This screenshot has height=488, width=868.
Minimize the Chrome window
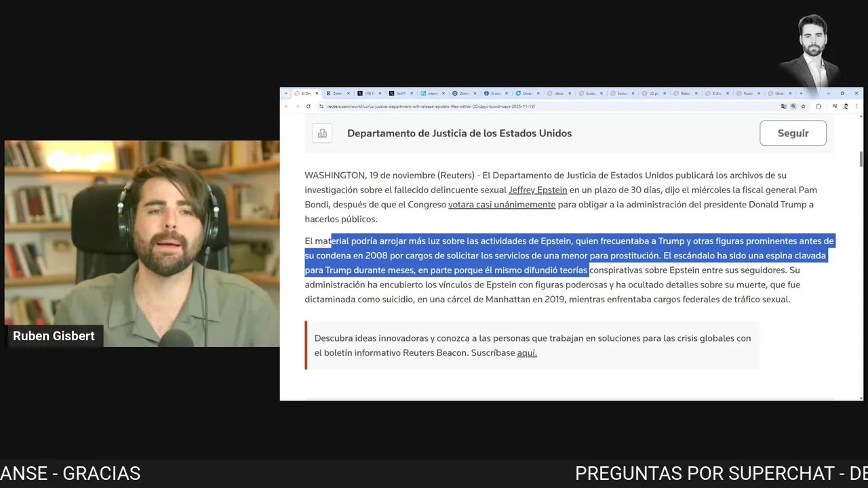coord(829,94)
